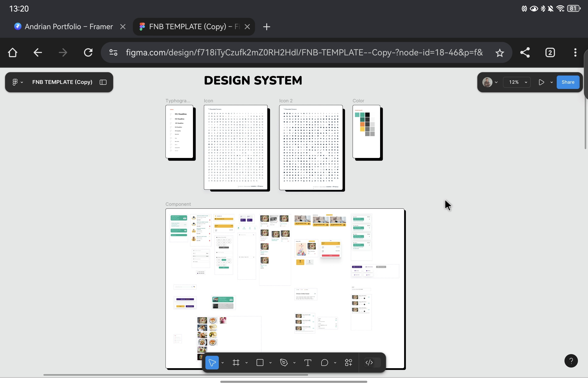The height and width of the screenshot is (386, 588).
Task: Open the help question mark button
Action: point(571,361)
